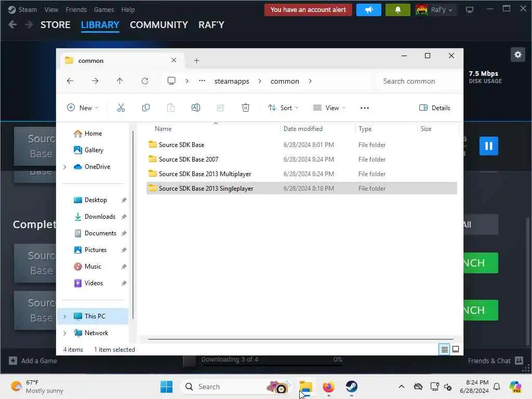Open the Sort dropdown
Viewport: 532px width, 399px height.
click(x=283, y=108)
